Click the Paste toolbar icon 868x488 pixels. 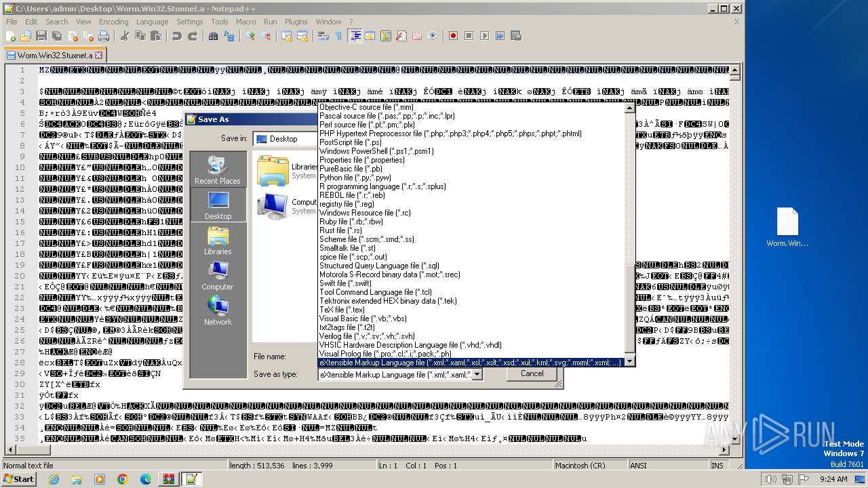tap(155, 36)
